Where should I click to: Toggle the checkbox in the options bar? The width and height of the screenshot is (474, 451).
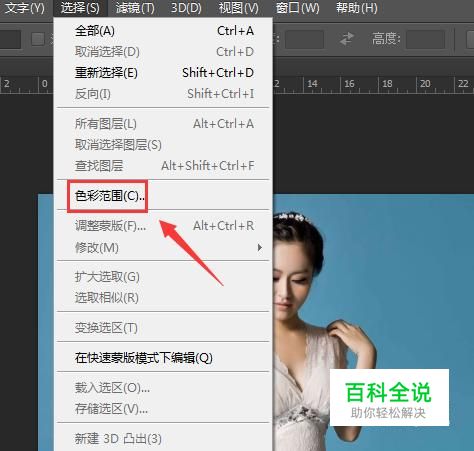[x=38, y=39]
